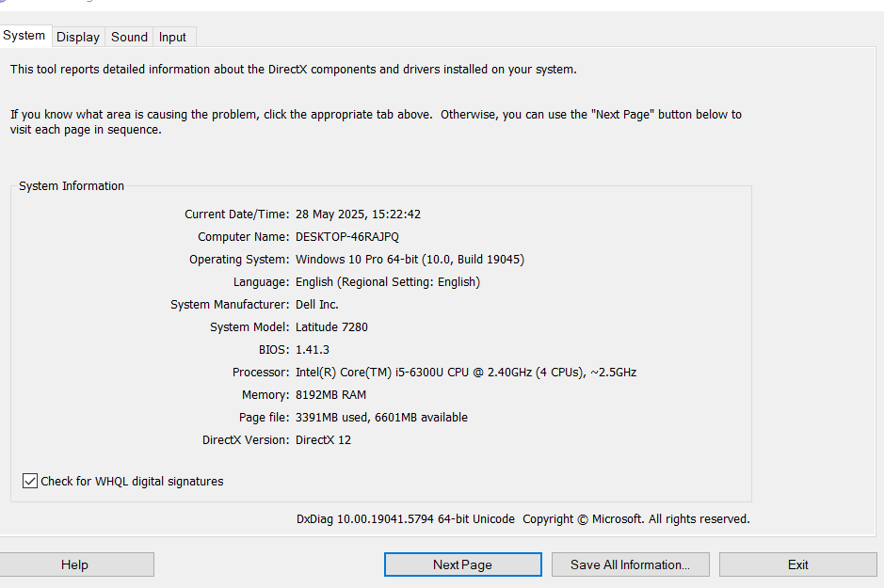Click the 8192MB RAM memory value
Viewport: 884px width, 588px height.
coord(330,395)
